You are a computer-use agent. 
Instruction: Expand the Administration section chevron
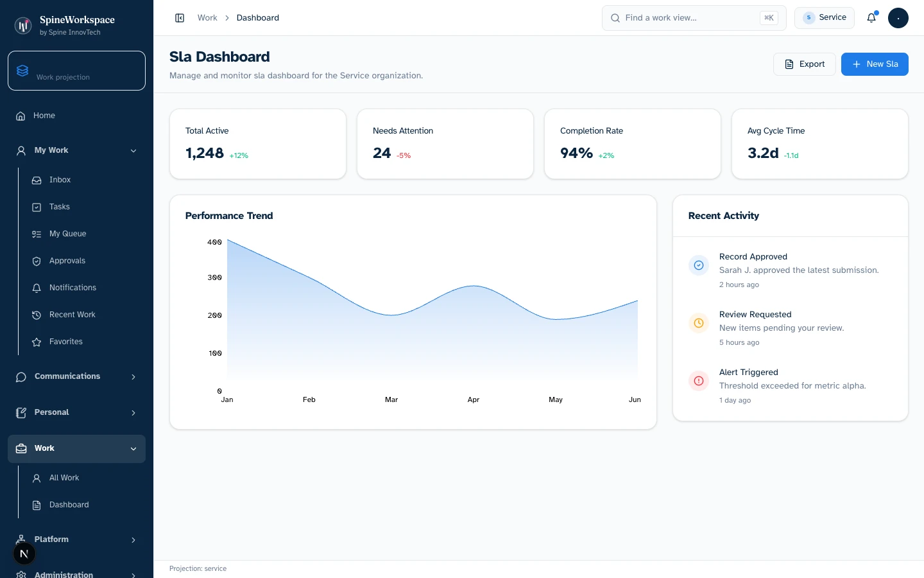pyautogui.click(x=133, y=575)
